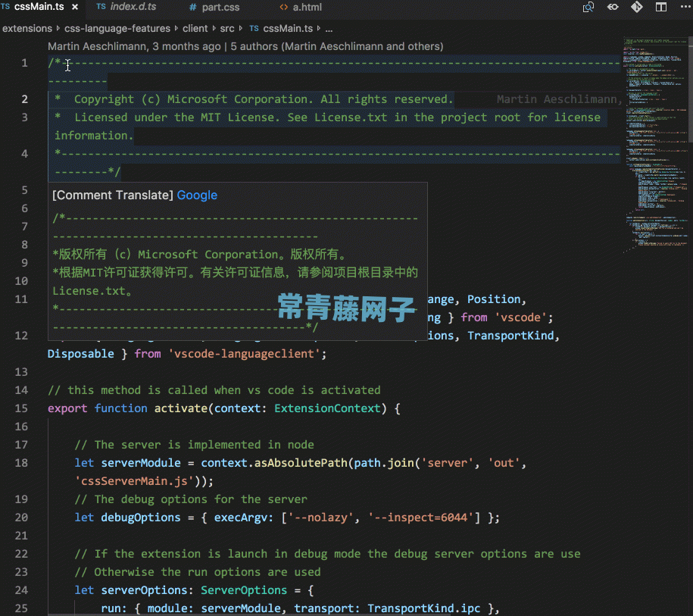Click the 'serverModule' variable on line 18

141,463
